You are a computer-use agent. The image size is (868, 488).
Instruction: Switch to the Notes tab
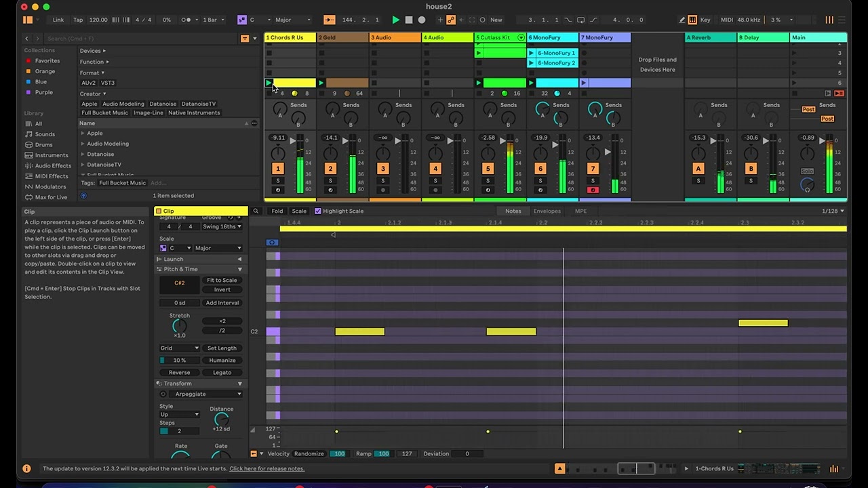(x=513, y=211)
